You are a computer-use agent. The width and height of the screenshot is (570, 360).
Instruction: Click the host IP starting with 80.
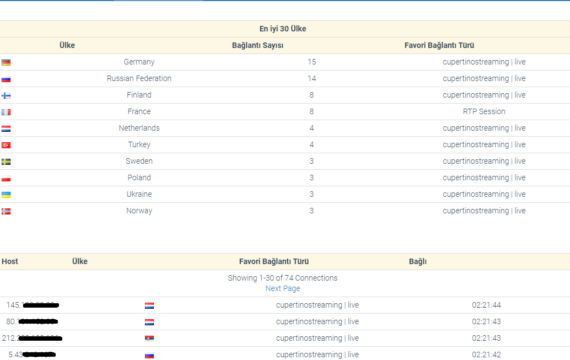[32, 321]
